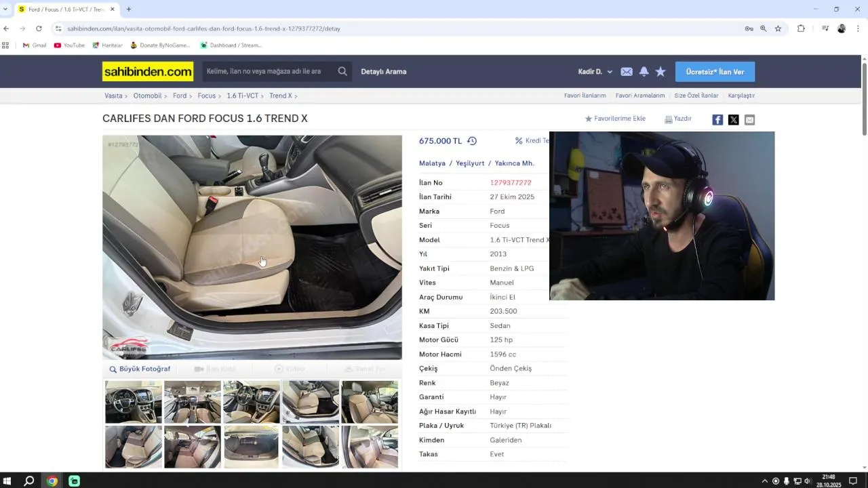Select first dashboard thumbnail in first row
Viewport: 868px width, 488px height.
click(134, 402)
